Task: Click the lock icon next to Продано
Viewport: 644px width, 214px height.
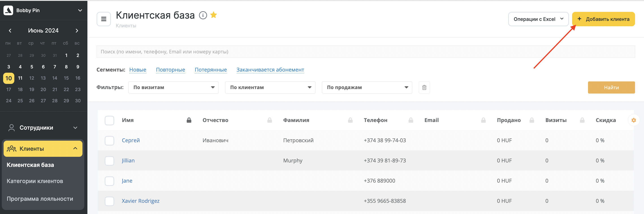Action: click(x=532, y=120)
